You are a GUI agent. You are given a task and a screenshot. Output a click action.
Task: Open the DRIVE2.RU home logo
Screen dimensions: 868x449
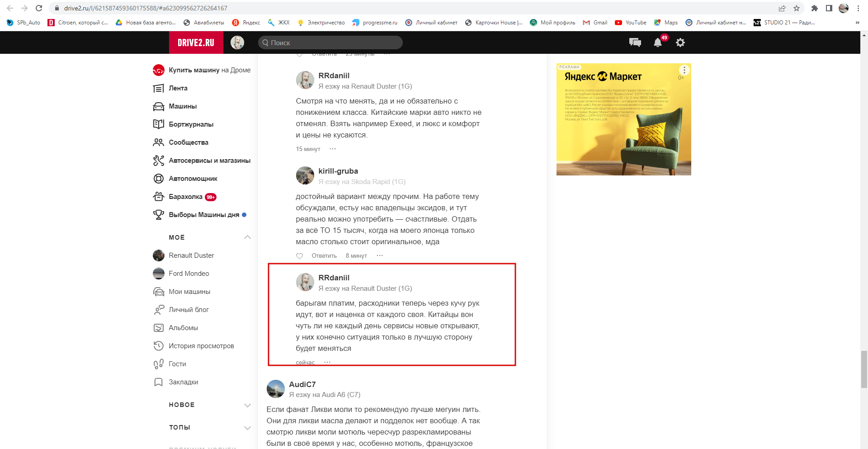(196, 43)
